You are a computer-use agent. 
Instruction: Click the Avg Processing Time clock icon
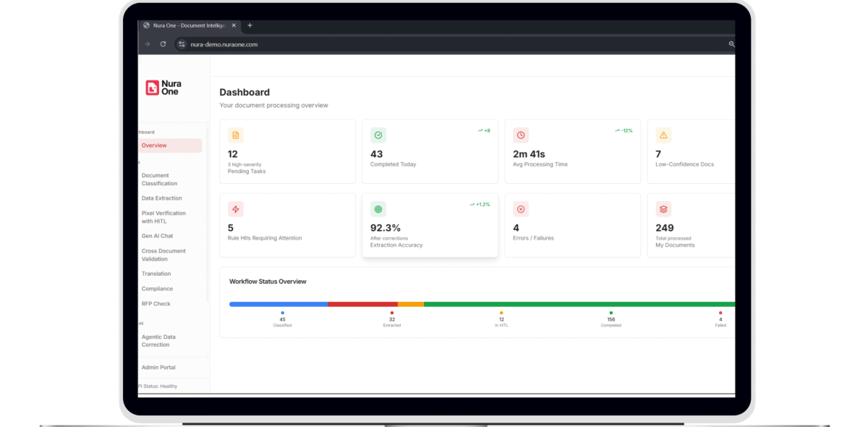[x=520, y=135]
